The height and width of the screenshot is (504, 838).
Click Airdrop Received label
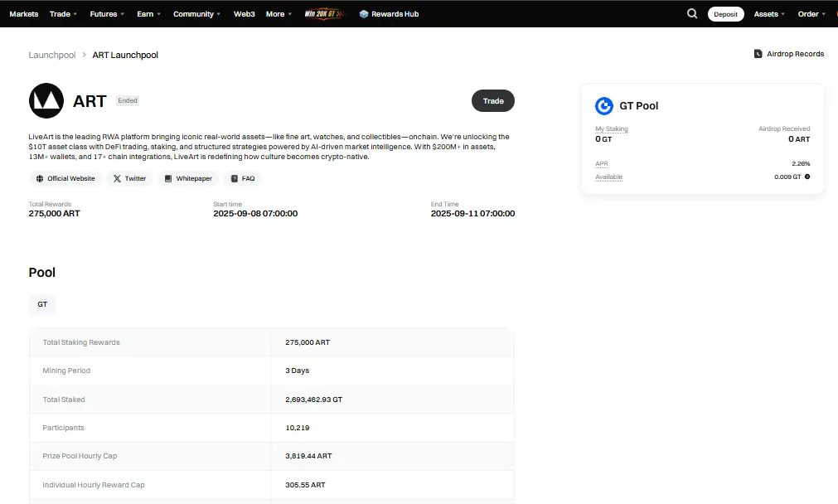784,128
